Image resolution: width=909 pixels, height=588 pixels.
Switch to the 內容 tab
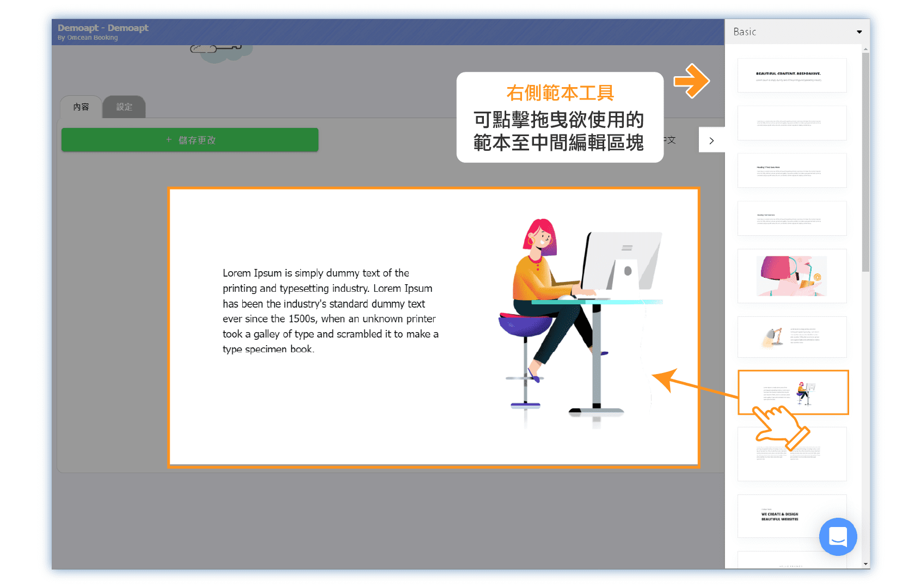pos(81,107)
